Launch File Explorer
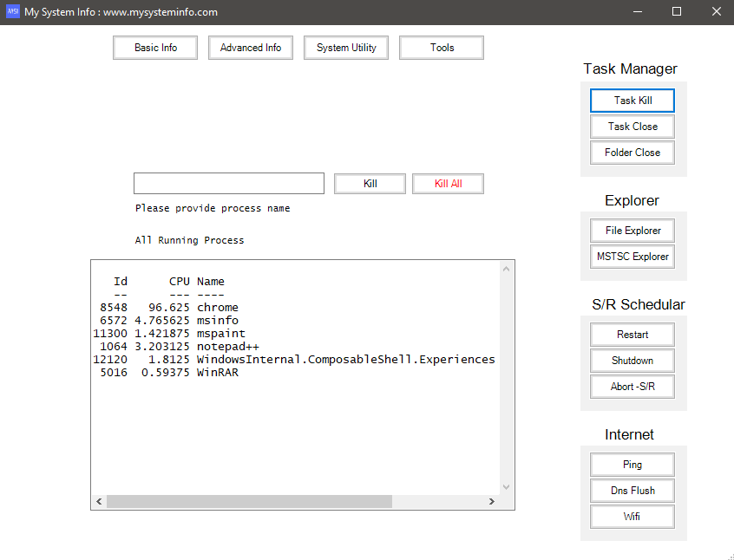 click(632, 231)
